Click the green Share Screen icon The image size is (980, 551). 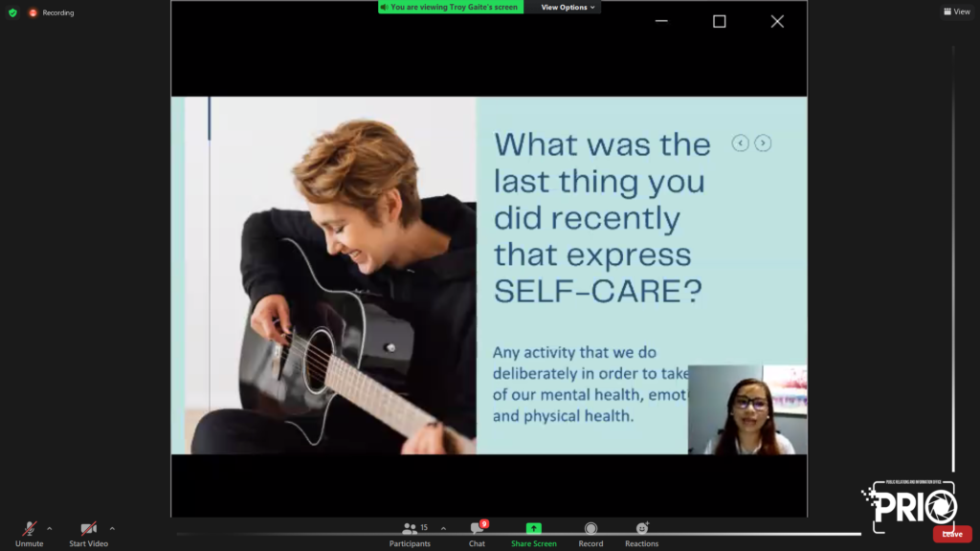pos(533,529)
